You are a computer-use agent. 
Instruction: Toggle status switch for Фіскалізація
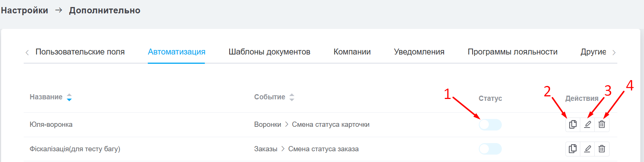tap(490, 149)
